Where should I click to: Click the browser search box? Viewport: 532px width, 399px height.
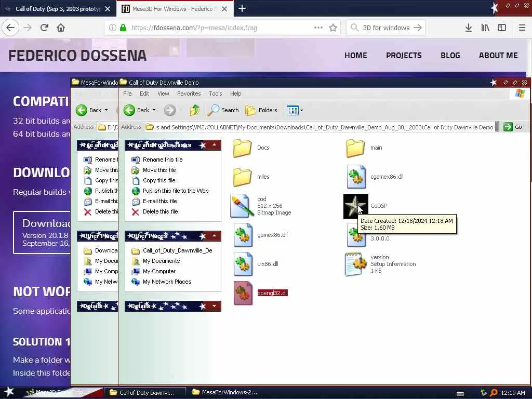coord(386,28)
